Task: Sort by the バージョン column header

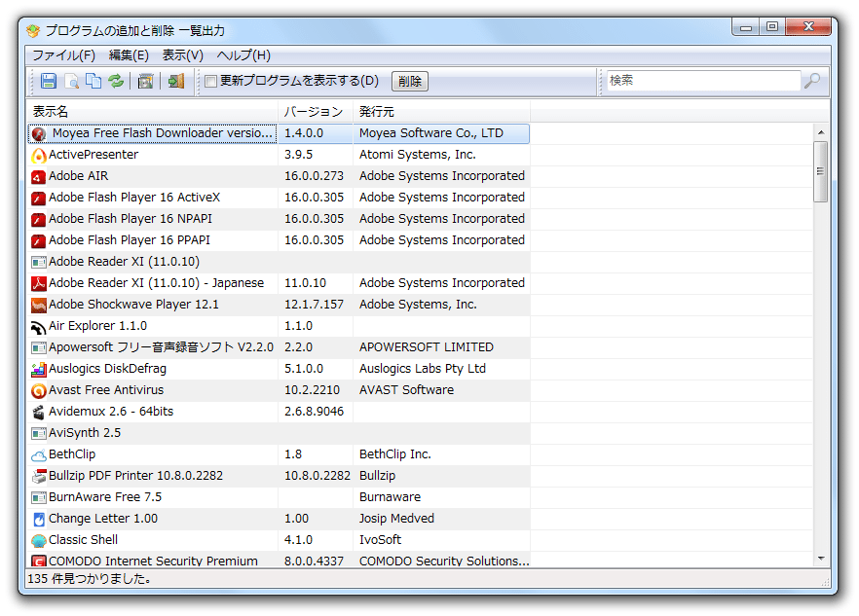Action: [x=316, y=112]
